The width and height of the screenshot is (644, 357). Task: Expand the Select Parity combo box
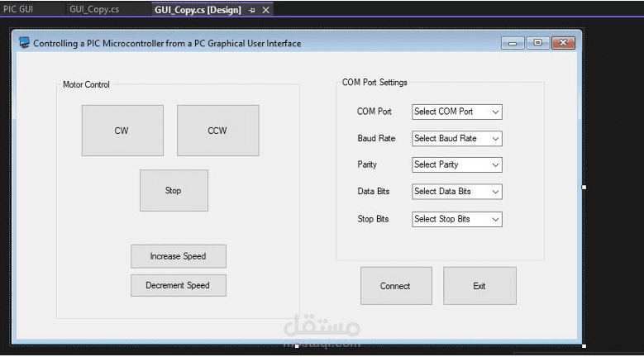point(456,165)
